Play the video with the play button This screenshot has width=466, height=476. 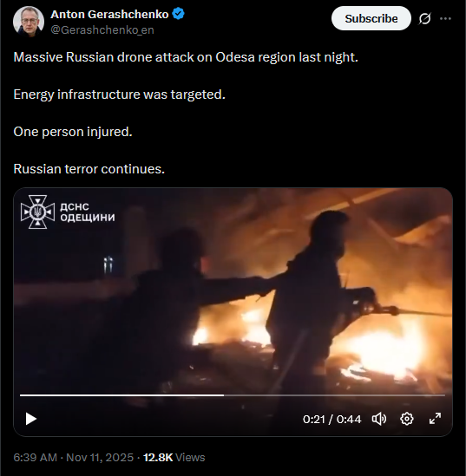(31, 419)
